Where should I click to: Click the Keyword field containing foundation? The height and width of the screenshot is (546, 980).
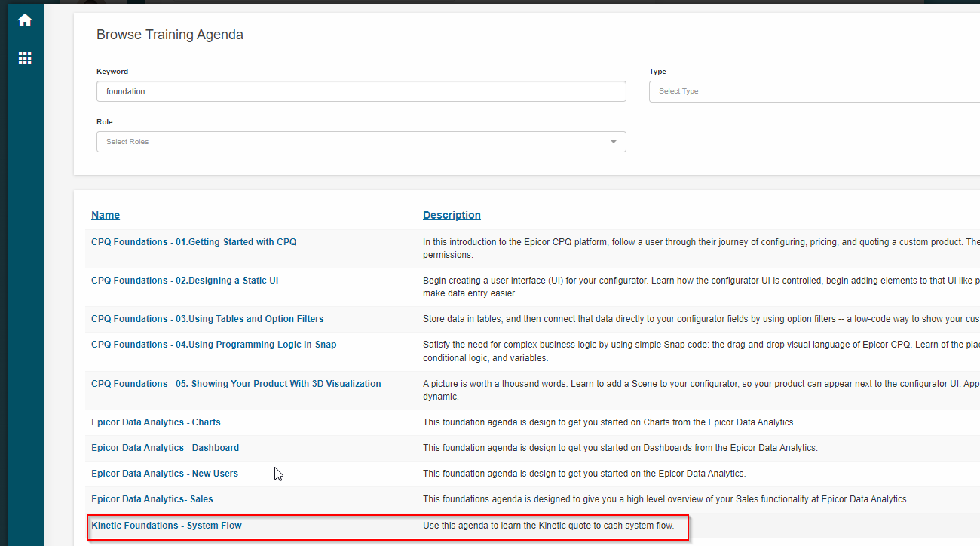(361, 91)
